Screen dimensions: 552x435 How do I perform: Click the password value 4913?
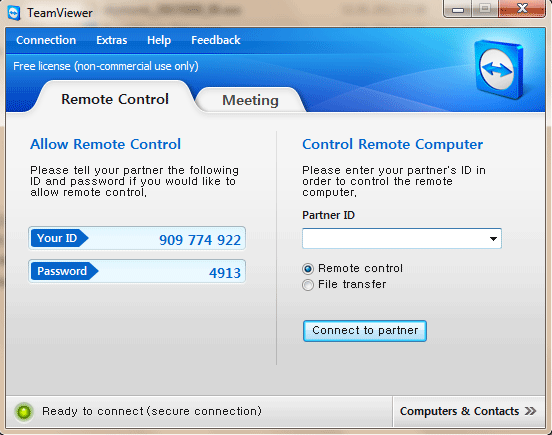click(225, 273)
